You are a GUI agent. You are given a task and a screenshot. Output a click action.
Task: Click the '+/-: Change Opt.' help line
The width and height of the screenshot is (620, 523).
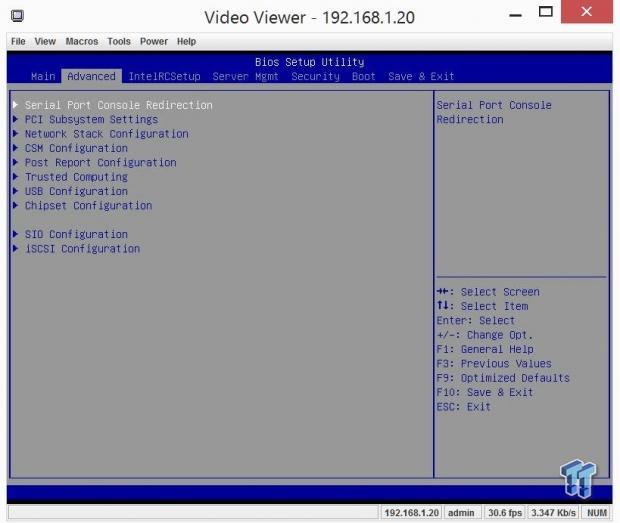click(x=485, y=335)
